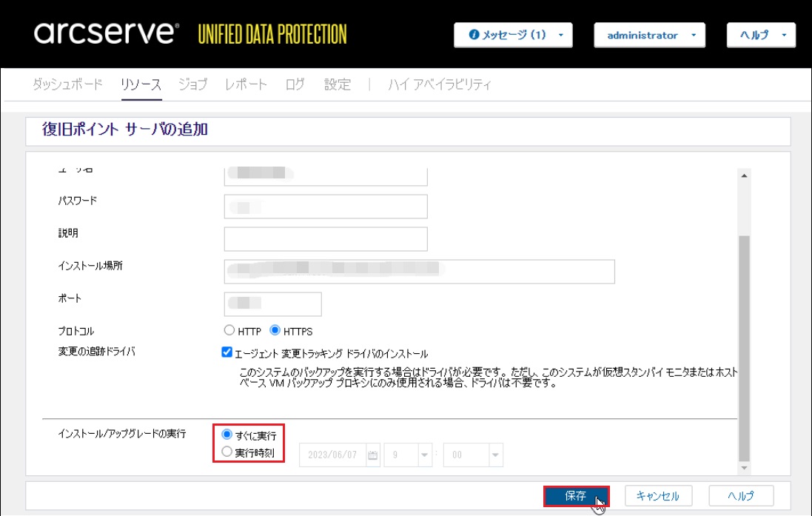Switch to the ジョブ tab
This screenshot has width=812, height=516.
193,84
